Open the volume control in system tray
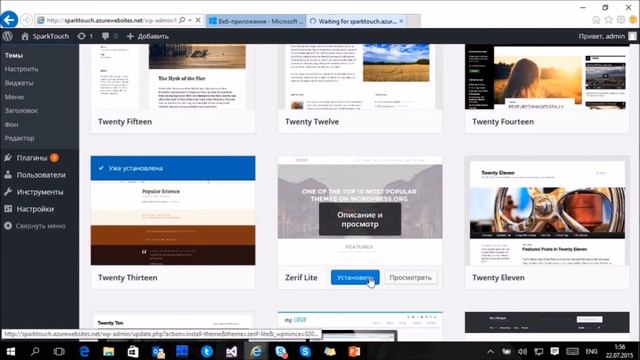640x360 pixels. point(522,351)
